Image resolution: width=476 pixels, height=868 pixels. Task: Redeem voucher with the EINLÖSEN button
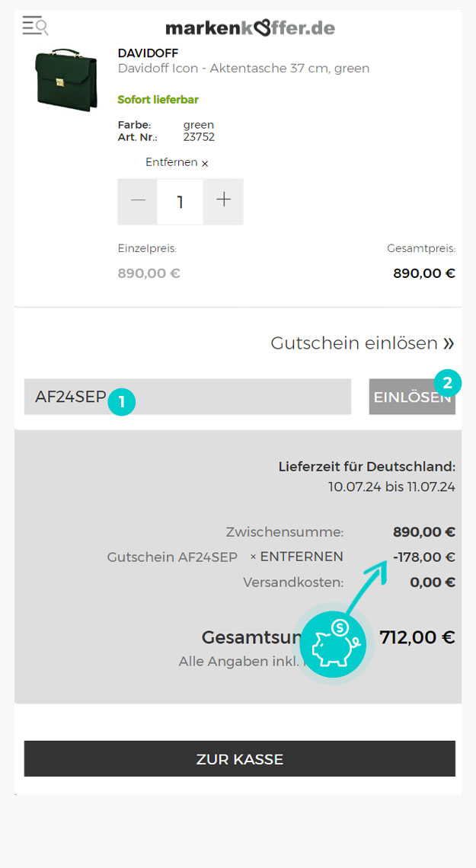(412, 397)
